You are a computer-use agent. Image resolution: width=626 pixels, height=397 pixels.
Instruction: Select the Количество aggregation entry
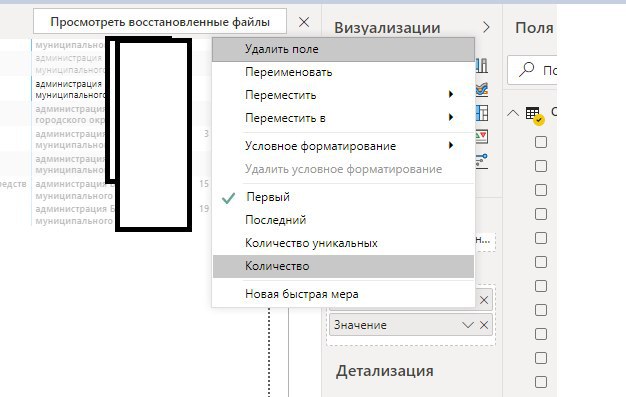coord(343,266)
